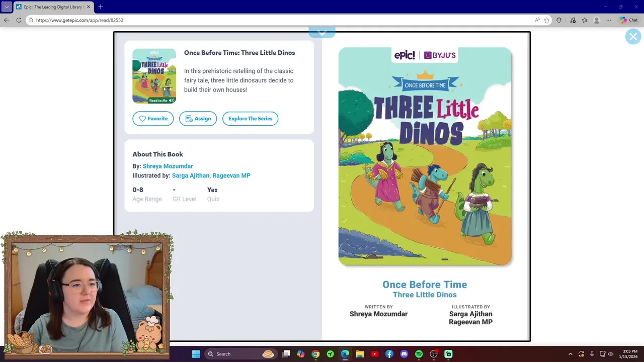Open File Explorer from the taskbar

pos(360,354)
